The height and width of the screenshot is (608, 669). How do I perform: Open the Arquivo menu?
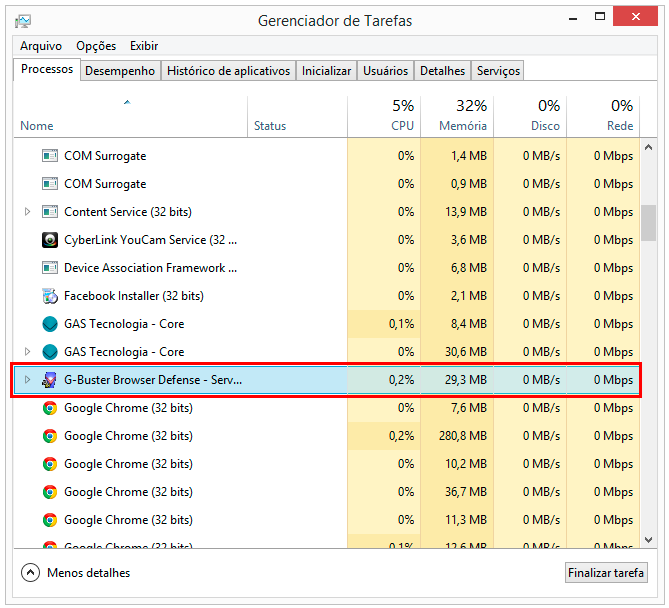(x=41, y=46)
